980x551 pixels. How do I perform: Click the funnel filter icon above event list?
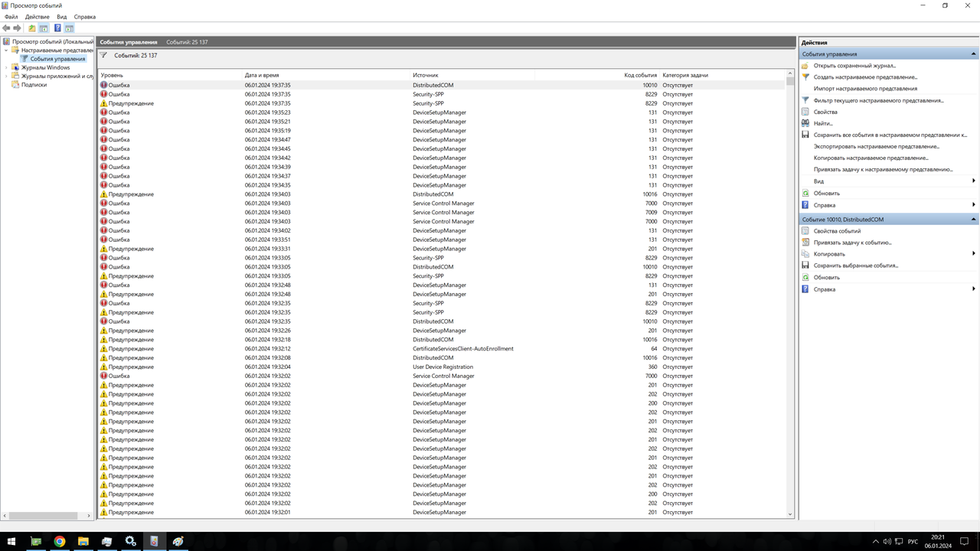104,55
